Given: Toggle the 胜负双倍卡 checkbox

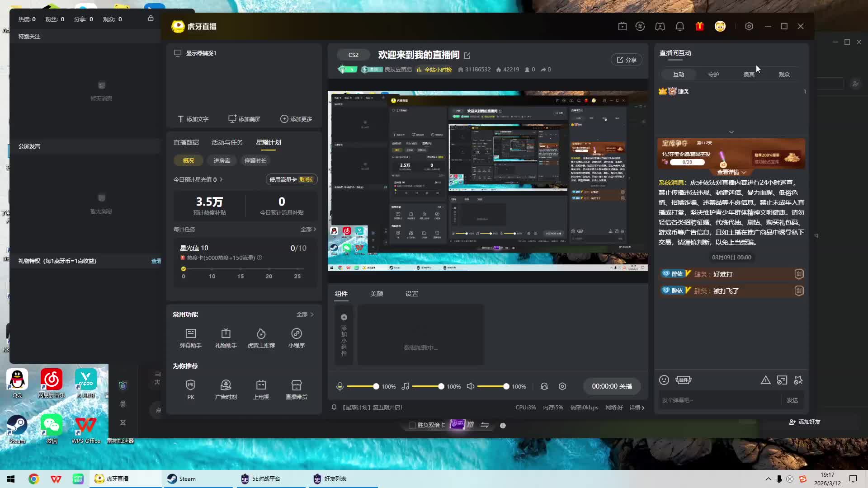Looking at the screenshot, I should [x=412, y=425].
